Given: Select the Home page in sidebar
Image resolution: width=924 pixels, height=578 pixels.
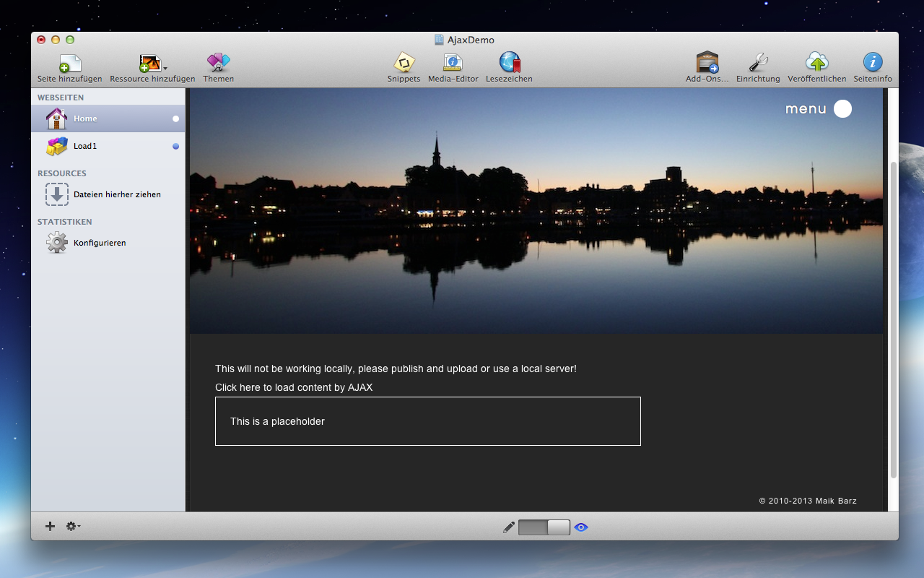Looking at the screenshot, I should [x=108, y=118].
